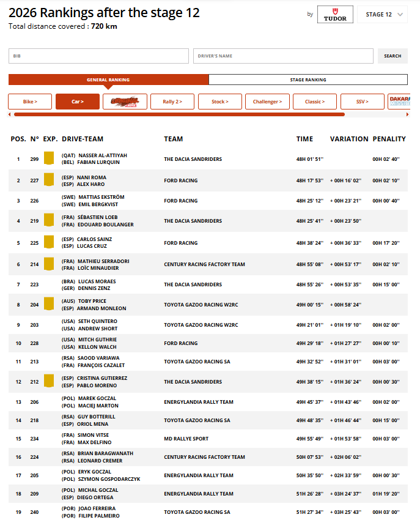Image resolution: width=420 pixels, height=520 pixels.
Task: Click yellow EXP badge for Sébastien Loeb
Action: [x=49, y=220]
